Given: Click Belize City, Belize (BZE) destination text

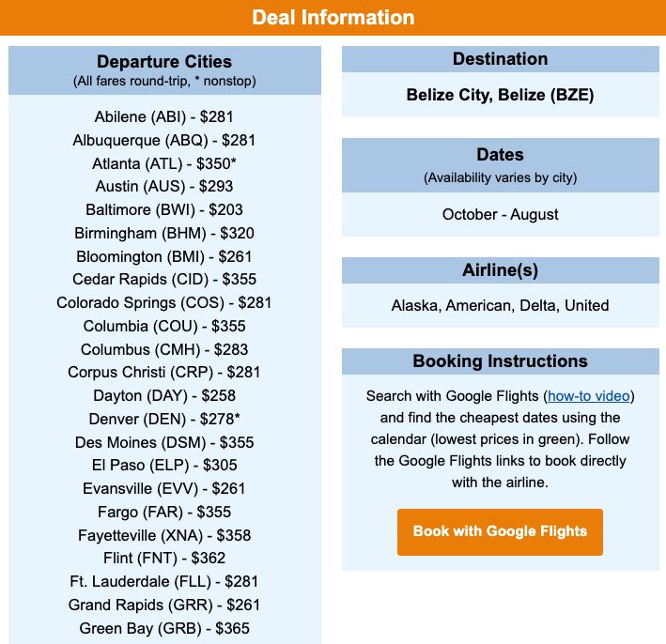Looking at the screenshot, I should pyautogui.click(x=500, y=95).
